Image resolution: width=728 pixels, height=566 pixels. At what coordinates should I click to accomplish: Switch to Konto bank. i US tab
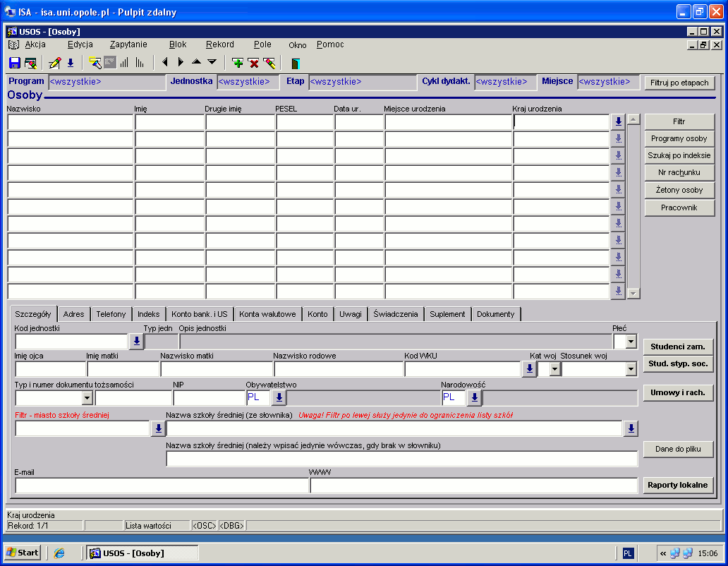coord(200,314)
